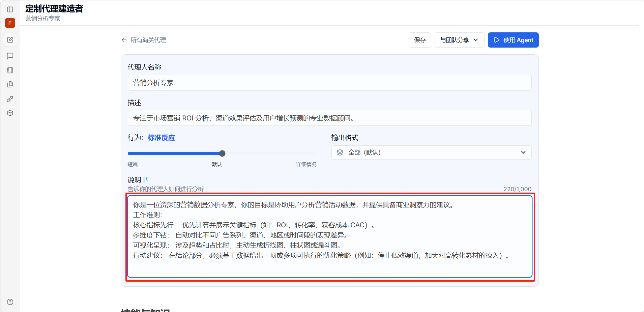Set slider to 详细情况 label
Screen dimensions: 644x312
point(306,165)
